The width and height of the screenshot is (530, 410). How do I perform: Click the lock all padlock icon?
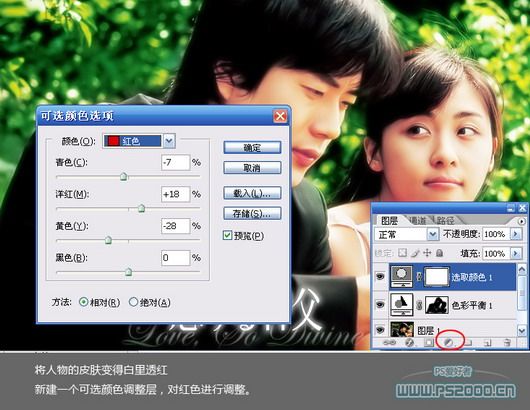(439, 253)
